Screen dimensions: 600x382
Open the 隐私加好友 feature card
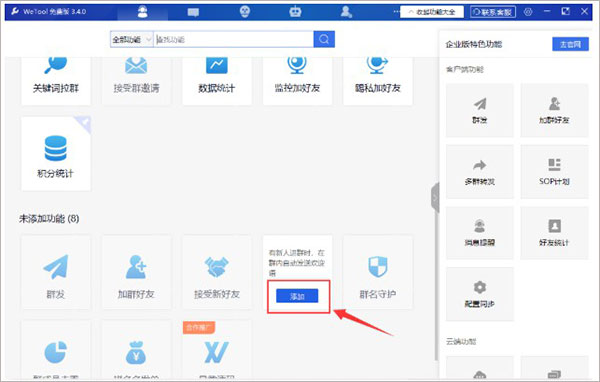pyautogui.click(x=378, y=81)
